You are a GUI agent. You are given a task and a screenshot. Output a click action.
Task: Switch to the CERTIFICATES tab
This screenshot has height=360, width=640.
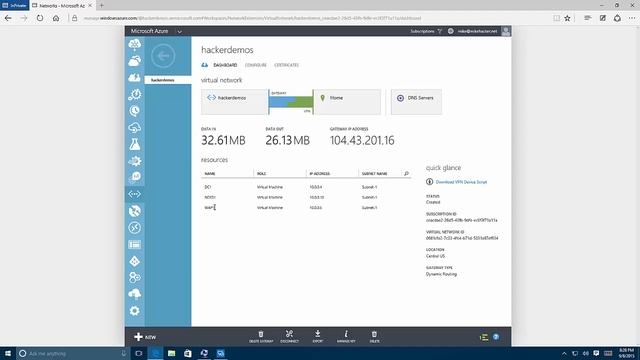pos(286,65)
